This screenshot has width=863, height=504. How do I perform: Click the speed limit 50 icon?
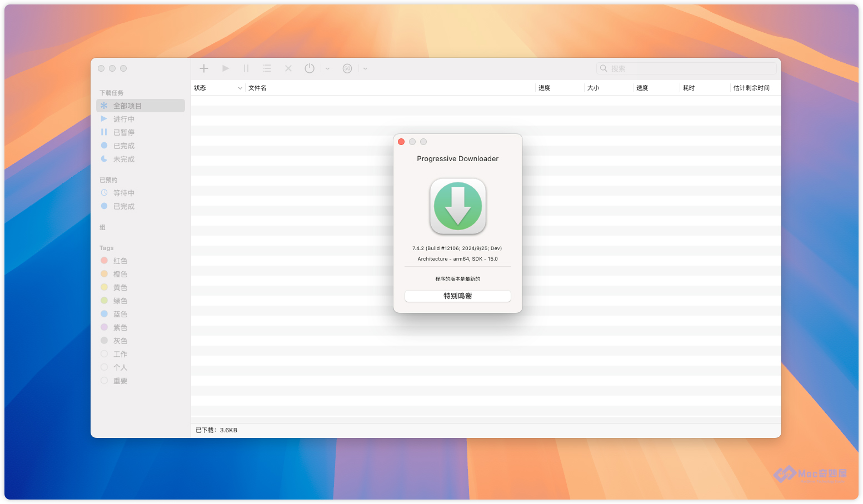(x=347, y=68)
